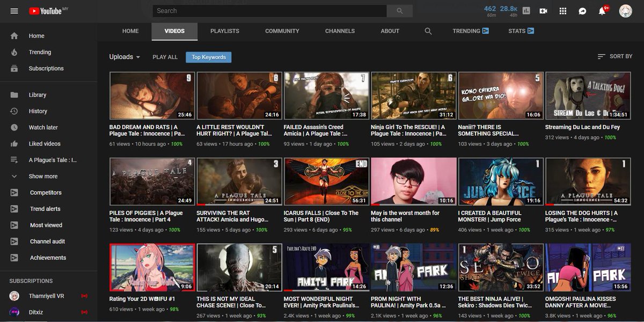The image size is (644, 322).
Task: Click the 28.8k 48h stat
Action: coord(508,11)
